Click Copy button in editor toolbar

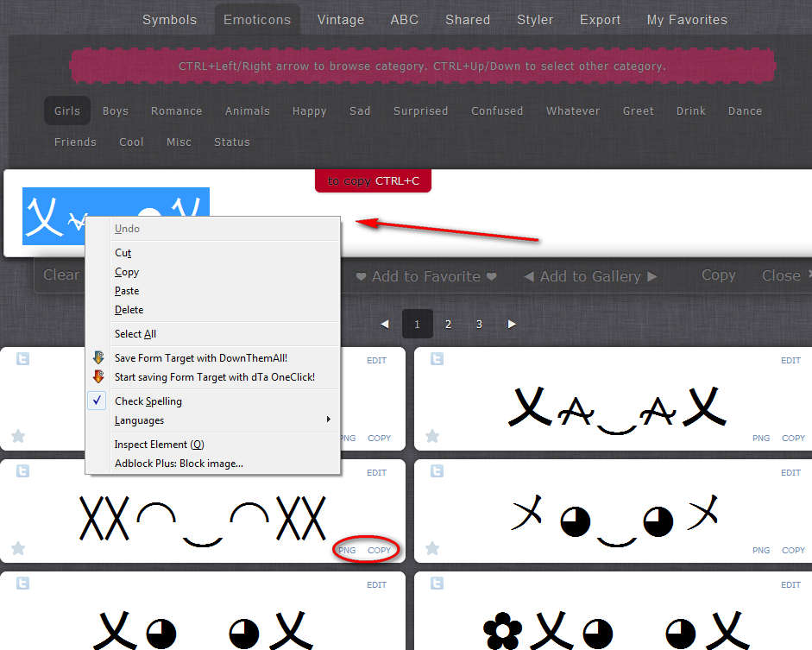pyautogui.click(x=718, y=275)
